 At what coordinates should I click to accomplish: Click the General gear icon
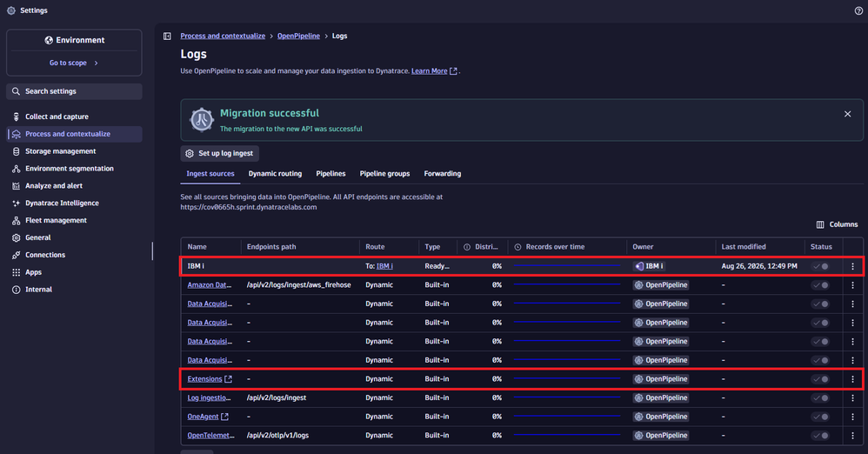pos(16,237)
